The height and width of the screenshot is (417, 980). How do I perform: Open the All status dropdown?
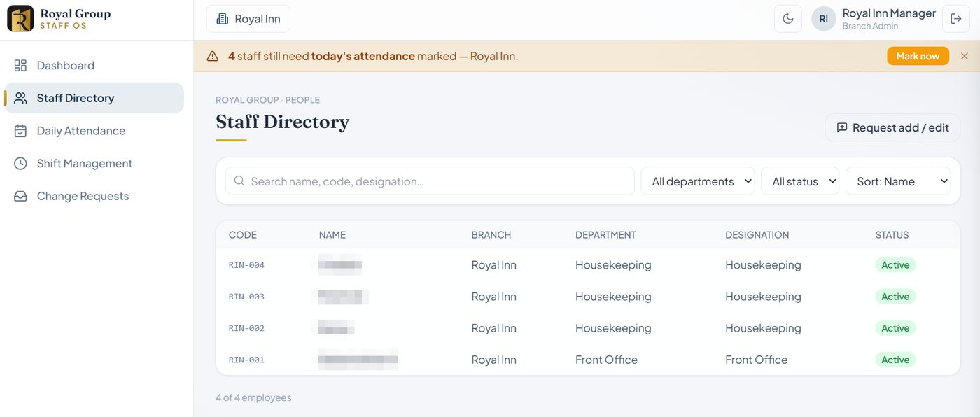tap(800, 181)
